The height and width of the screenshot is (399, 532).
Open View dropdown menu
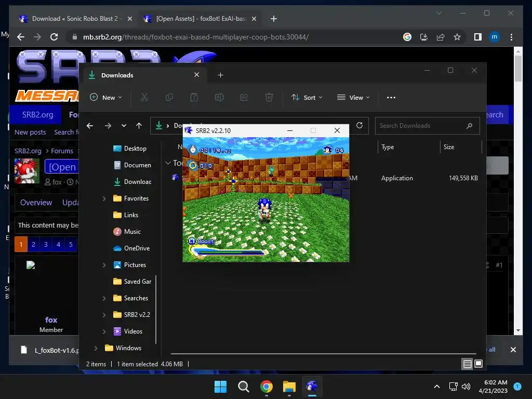click(353, 97)
